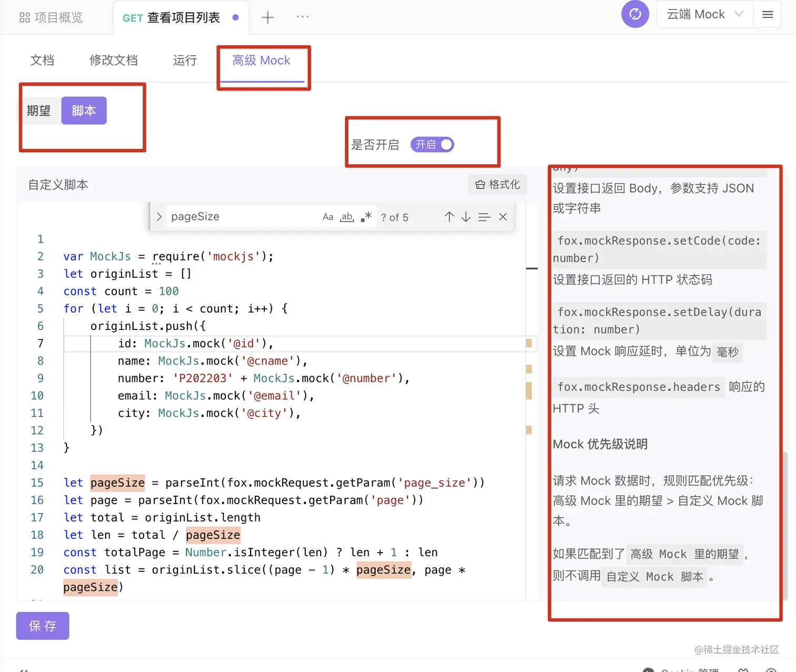This screenshot has width=796, height=672.
Task: Switch to the 期望 mode
Action: [x=39, y=111]
